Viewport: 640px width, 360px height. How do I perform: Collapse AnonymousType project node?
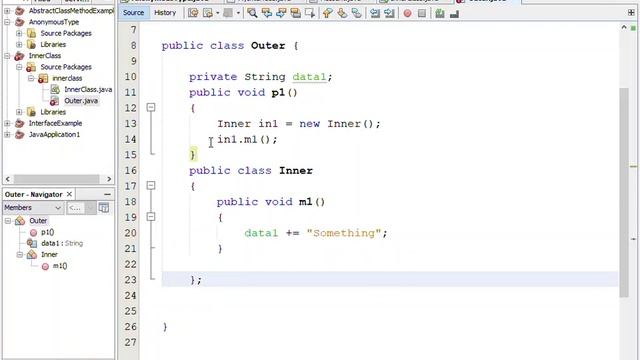click(7, 22)
